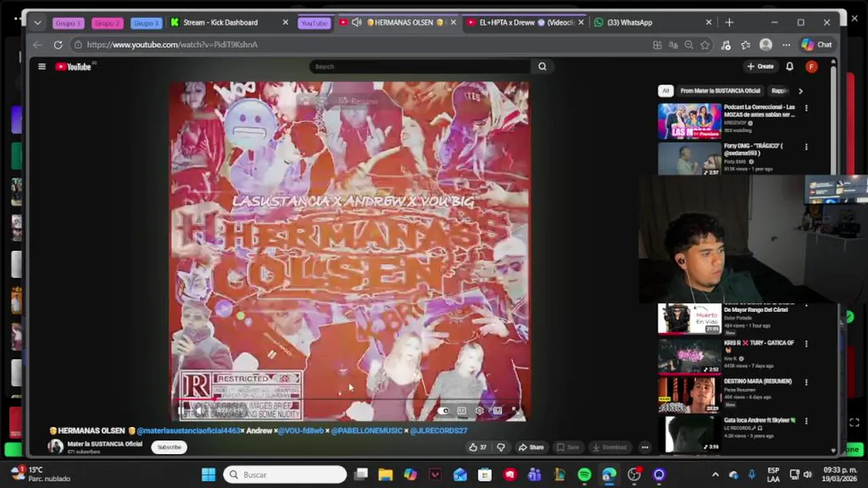Viewport: 868px width, 488px height.
Task: Switch to the HERMANAS OLSEN tab
Action: pos(399,22)
